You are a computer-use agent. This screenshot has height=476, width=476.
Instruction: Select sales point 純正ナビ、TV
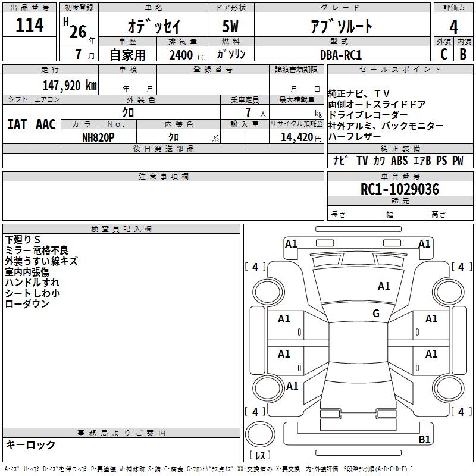click(359, 93)
